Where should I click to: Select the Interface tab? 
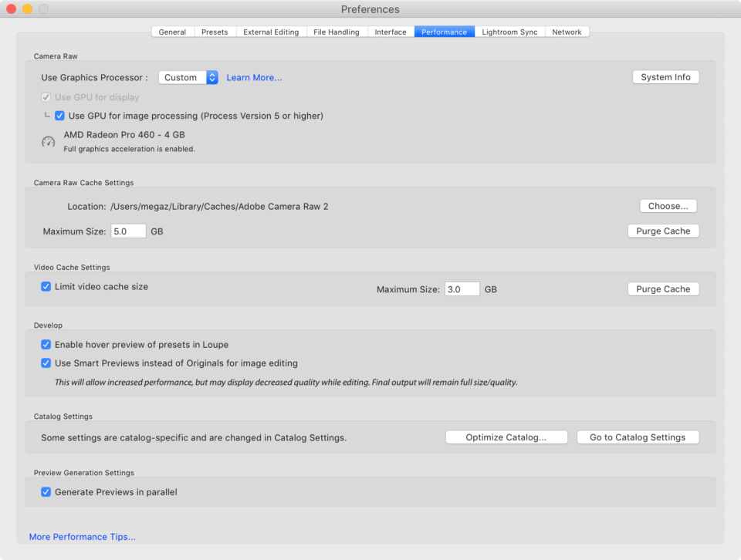[x=391, y=32]
